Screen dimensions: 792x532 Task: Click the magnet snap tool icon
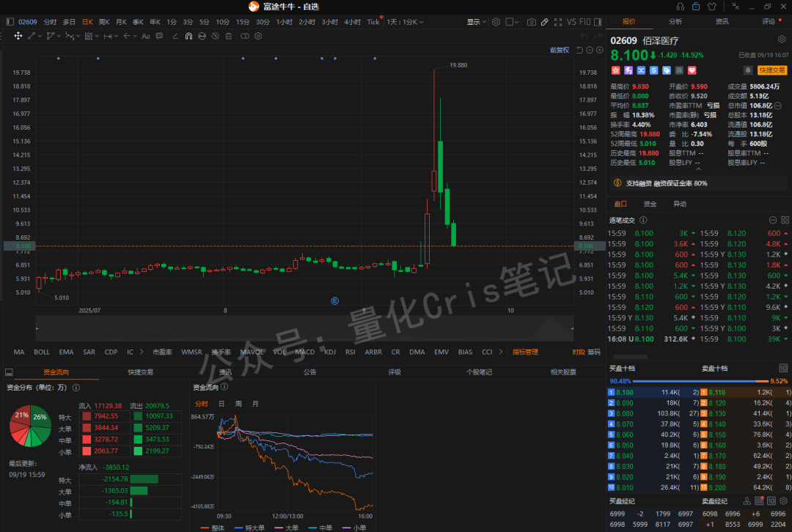coord(190,35)
